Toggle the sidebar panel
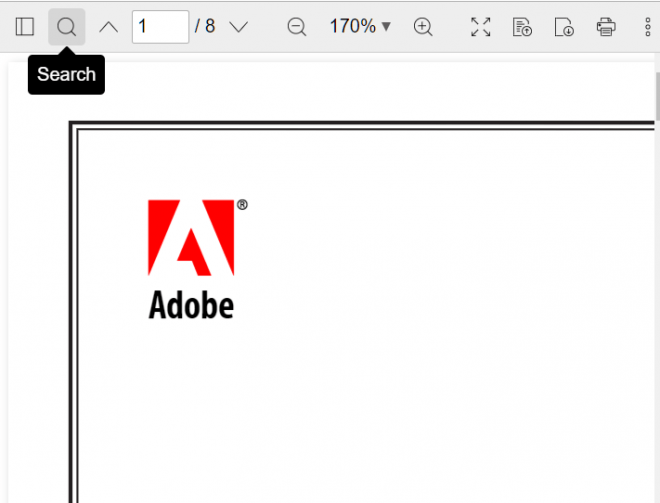This screenshot has width=660, height=503. point(24,27)
